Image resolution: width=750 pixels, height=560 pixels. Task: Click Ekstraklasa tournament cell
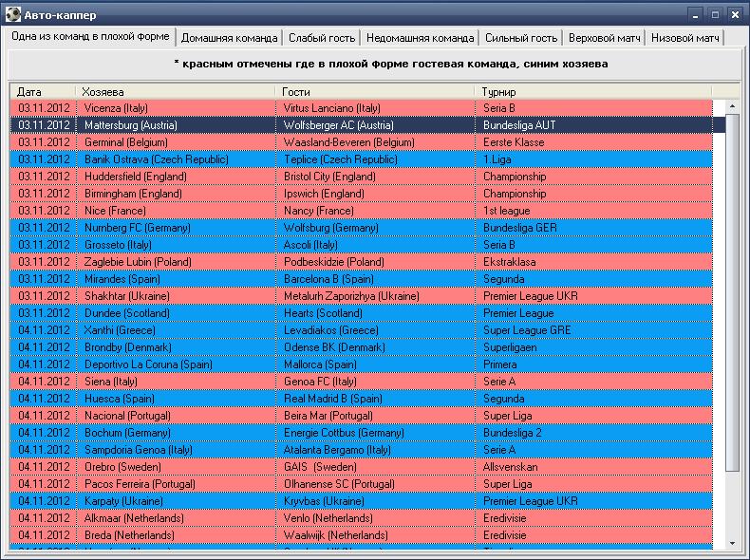pyautogui.click(x=594, y=262)
